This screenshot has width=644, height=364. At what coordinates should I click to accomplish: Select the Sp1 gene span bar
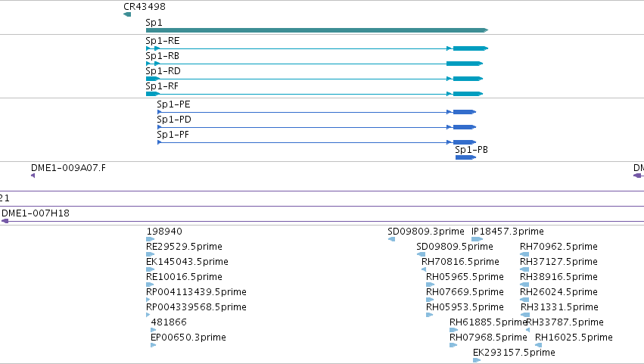[317, 30]
